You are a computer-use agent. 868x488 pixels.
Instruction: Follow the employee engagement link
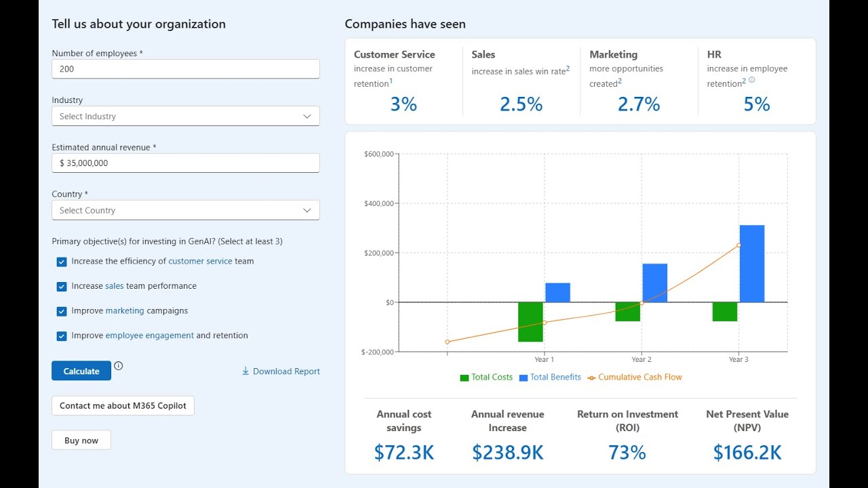click(x=149, y=335)
